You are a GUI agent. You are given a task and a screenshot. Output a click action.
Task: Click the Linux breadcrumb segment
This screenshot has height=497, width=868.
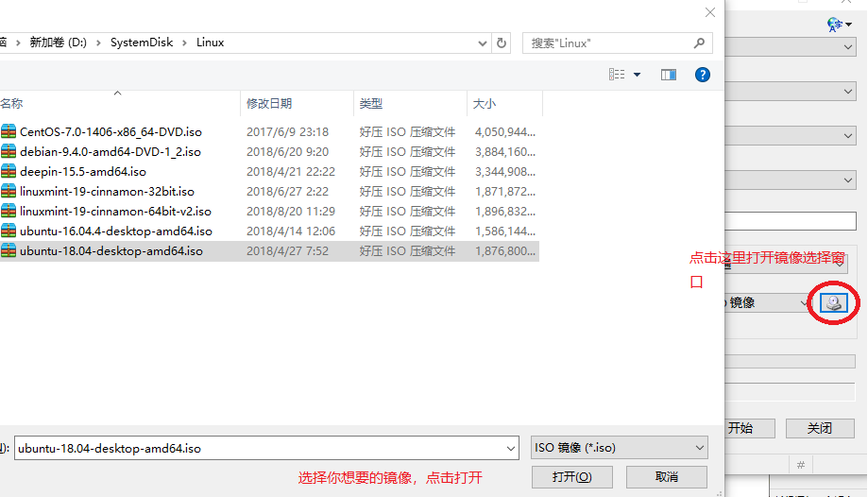coord(211,43)
